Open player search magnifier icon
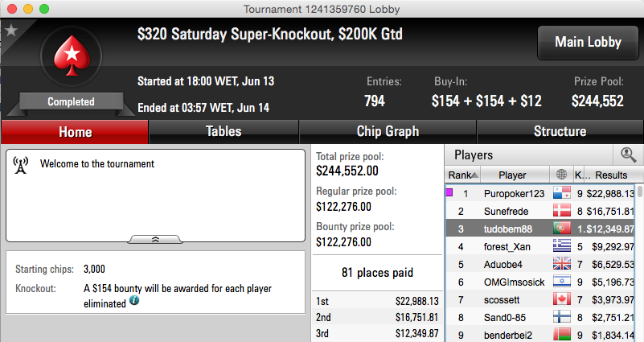This screenshot has height=342, width=644. pos(628,155)
